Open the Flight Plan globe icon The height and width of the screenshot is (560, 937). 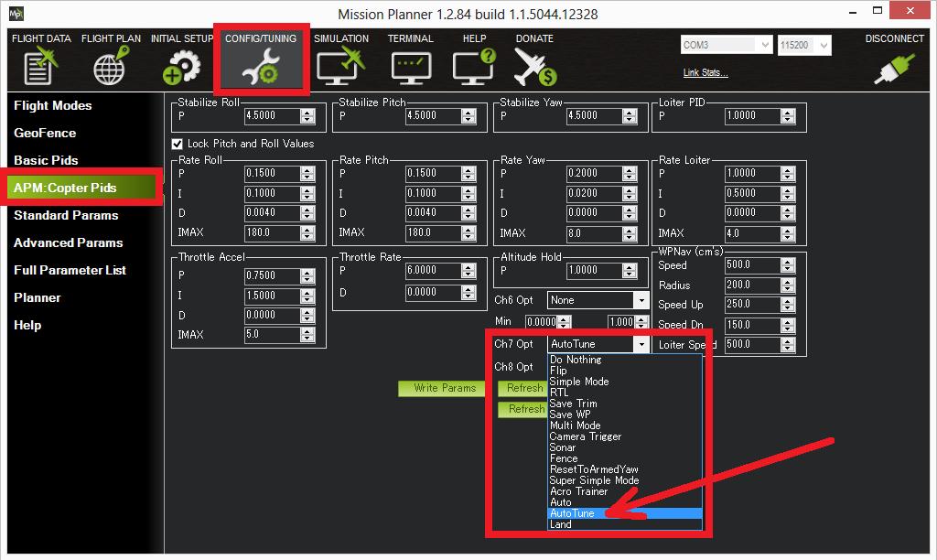[x=111, y=67]
